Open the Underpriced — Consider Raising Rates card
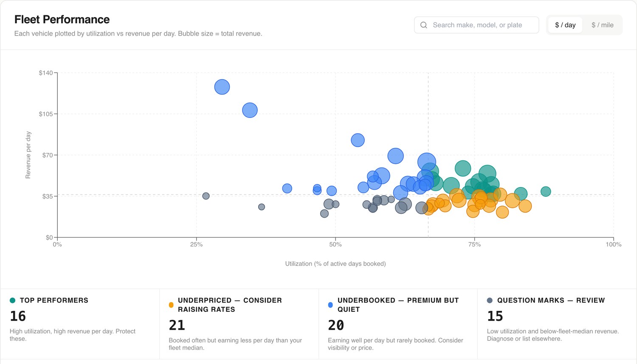 (239, 324)
